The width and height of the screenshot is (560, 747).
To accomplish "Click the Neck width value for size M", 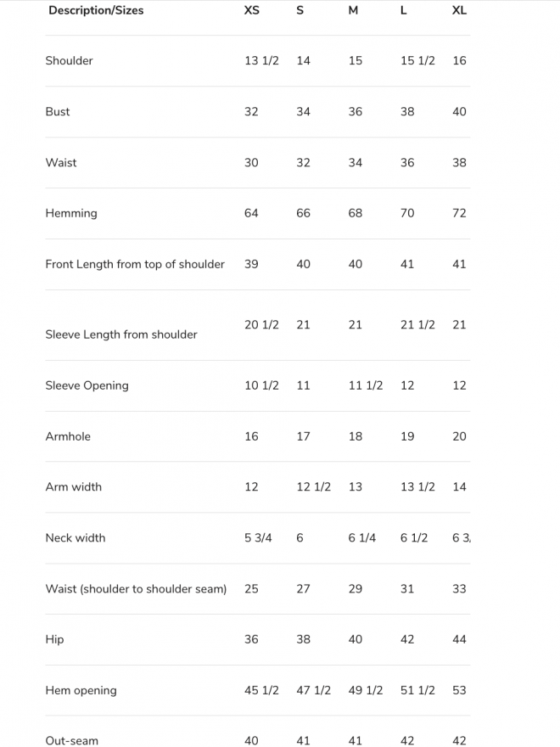I will (x=362, y=538).
